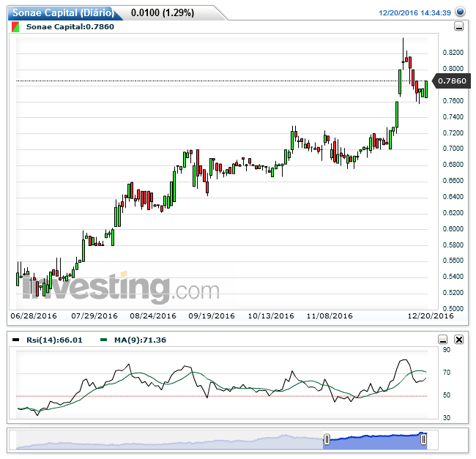Grab the right range slider handle
The height and width of the screenshot is (459, 476).
tap(423, 439)
